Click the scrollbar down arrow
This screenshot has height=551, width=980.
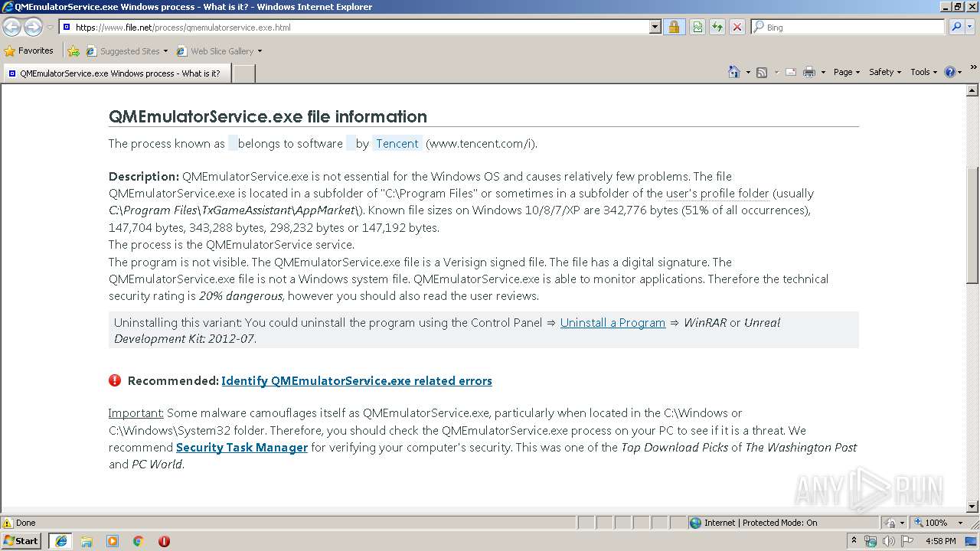click(x=972, y=507)
